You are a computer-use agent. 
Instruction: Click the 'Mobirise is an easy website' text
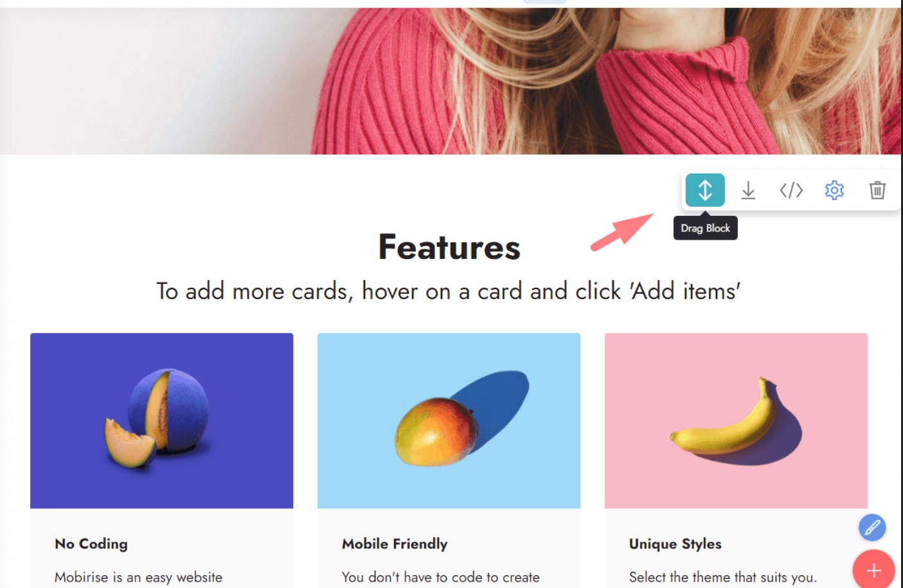click(138, 577)
